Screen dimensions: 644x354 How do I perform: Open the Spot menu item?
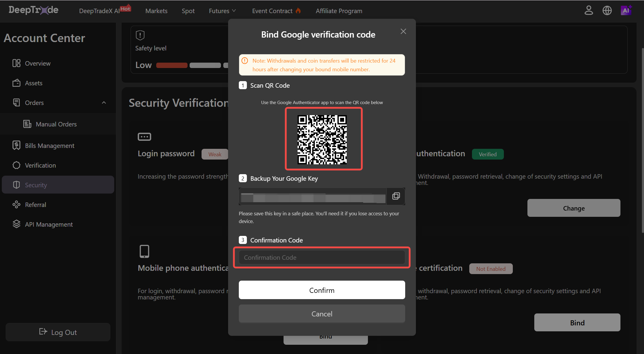pos(188,11)
